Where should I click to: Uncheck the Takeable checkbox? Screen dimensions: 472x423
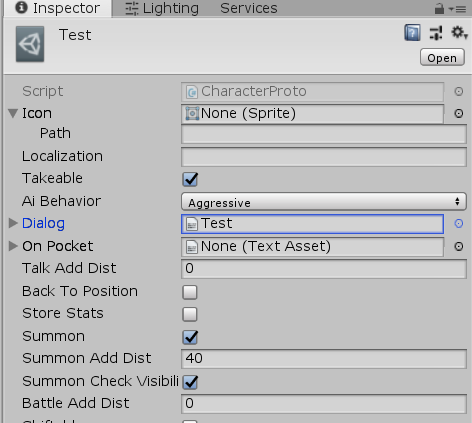pyautogui.click(x=190, y=179)
